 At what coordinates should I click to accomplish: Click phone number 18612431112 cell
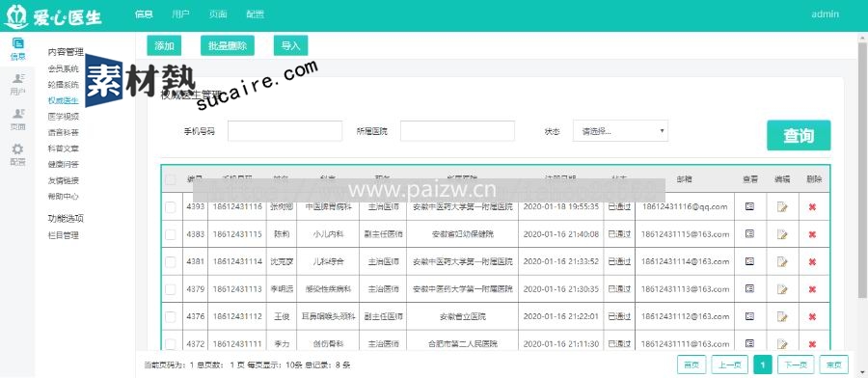(x=237, y=317)
